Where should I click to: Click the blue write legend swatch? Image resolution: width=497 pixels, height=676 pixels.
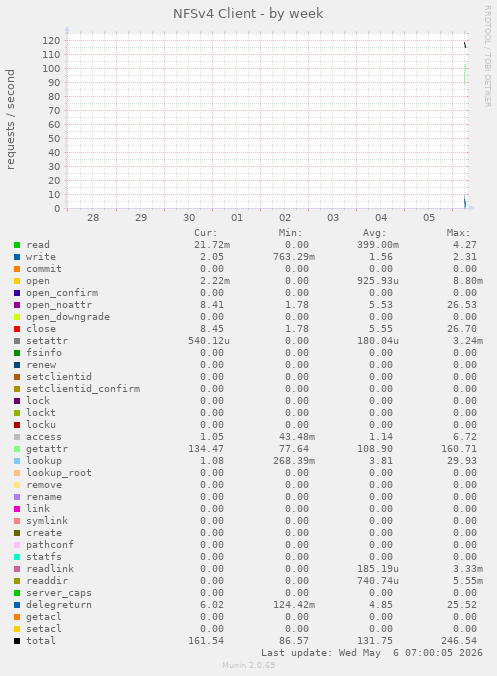pos(17,257)
